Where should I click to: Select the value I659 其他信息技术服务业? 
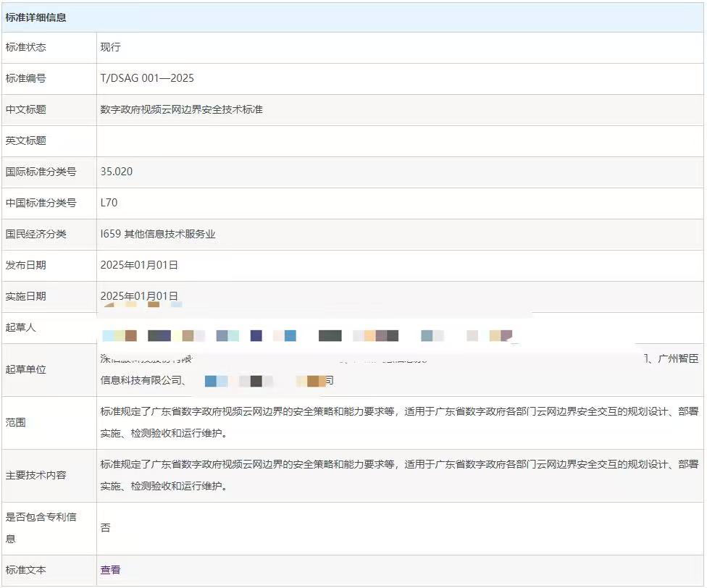(x=158, y=235)
